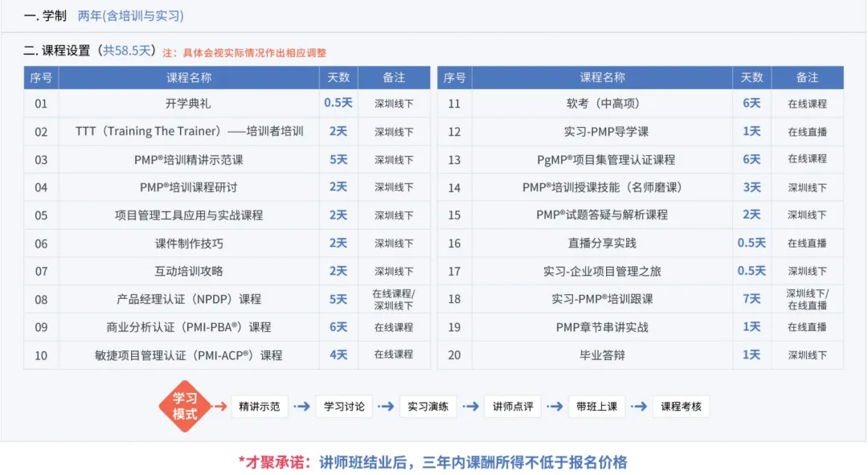Screen dimensions: 868x475
Task: Select course 实习-企业项目管理之旅
Action: 602,272
